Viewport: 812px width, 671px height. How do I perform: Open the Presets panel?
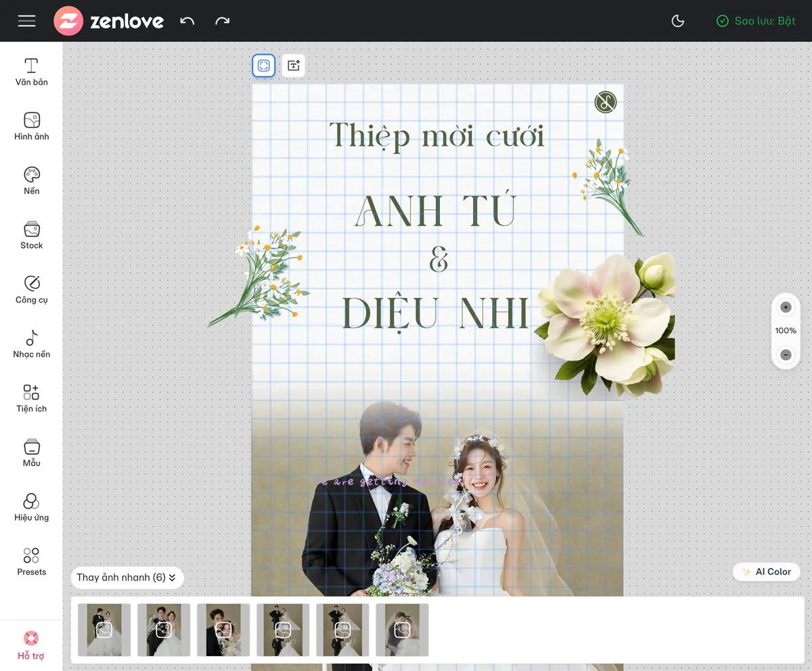point(32,562)
